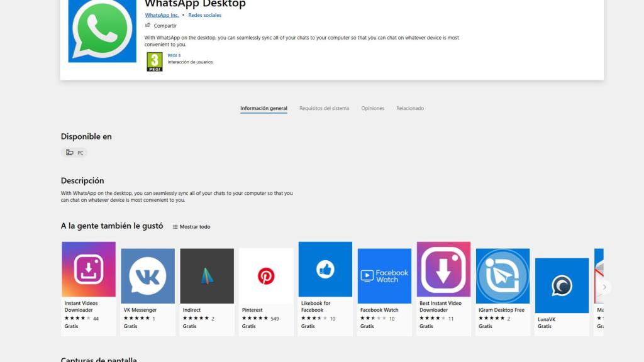Open the Indirect app icon
644x362 pixels.
(x=207, y=276)
